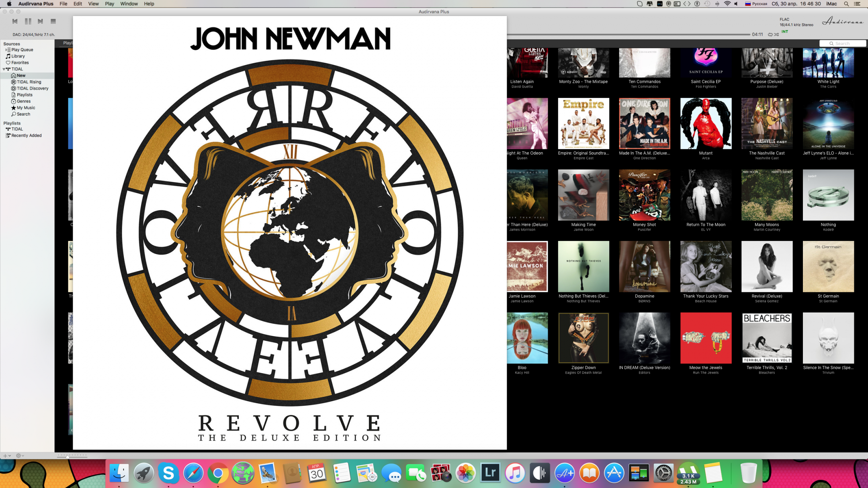Open the Help menu

coord(149,4)
